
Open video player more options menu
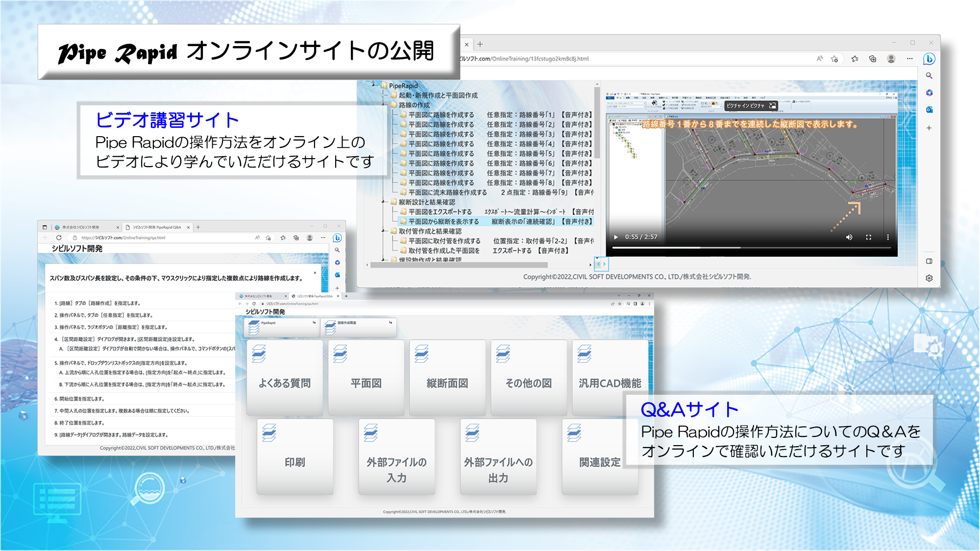(x=887, y=237)
